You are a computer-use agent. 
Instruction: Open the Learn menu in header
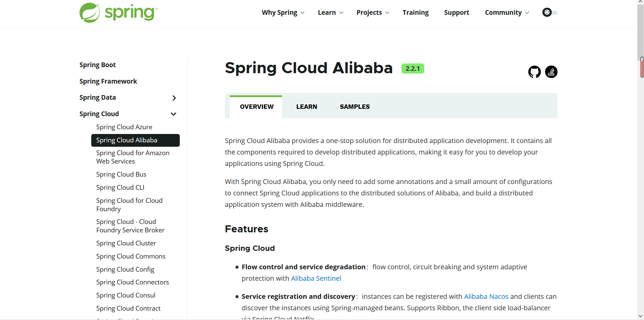click(330, 12)
